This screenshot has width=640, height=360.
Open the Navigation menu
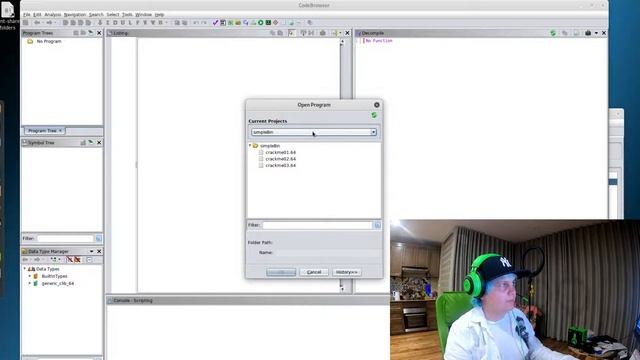pos(75,15)
